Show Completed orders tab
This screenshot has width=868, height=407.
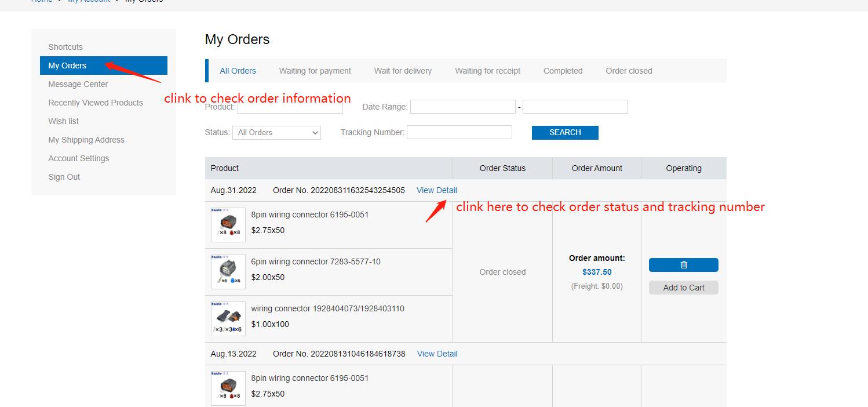pos(563,71)
